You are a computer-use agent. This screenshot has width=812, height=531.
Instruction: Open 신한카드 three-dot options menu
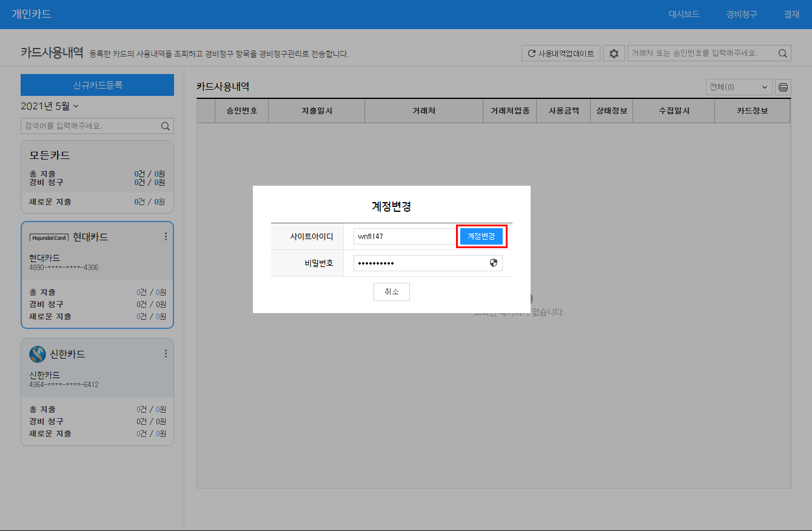[166, 353]
